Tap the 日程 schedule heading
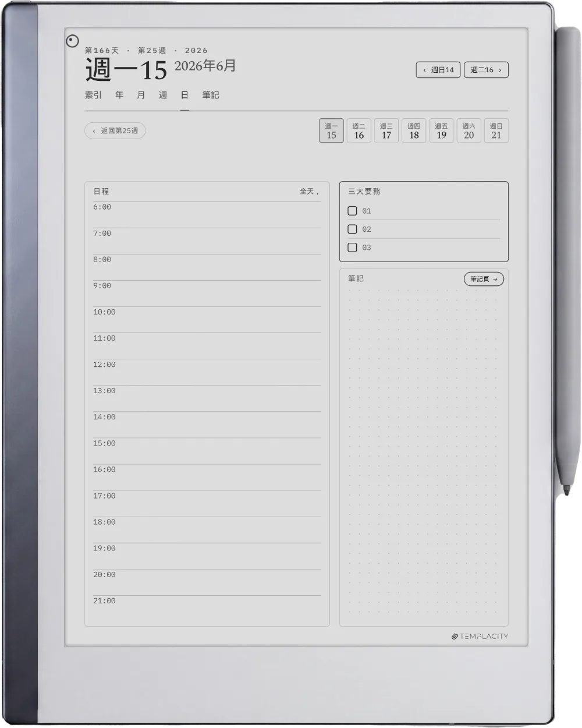582x728 pixels. (101, 191)
